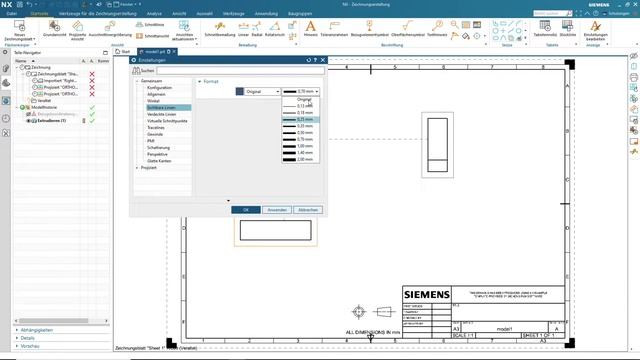Click the blue color swatch in Format
Image resolution: width=640 pixels, height=360 pixels.
pos(240,91)
